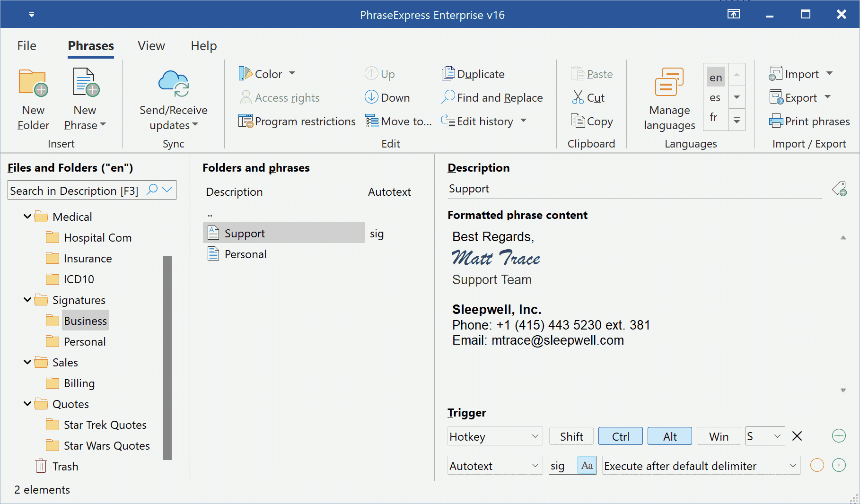860x504 pixels.
Task: Select Spanish in the Languages panel
Action: (715, 97)
